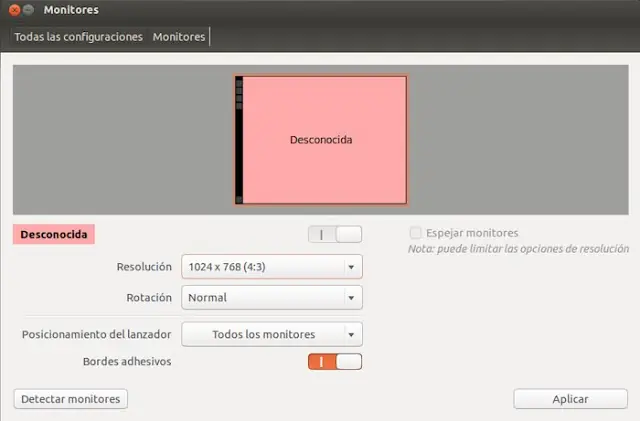Go back to Todas las configuraciones
The height and width of the screenshot is (421, 640).
78,37
